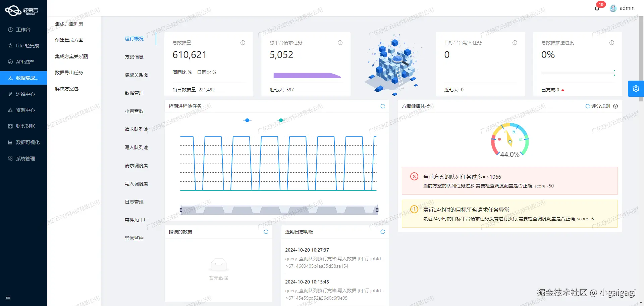This screenshot has width=644, height=306.
Task: Collapse the left sidebar
Action: (x=8, y=298)
